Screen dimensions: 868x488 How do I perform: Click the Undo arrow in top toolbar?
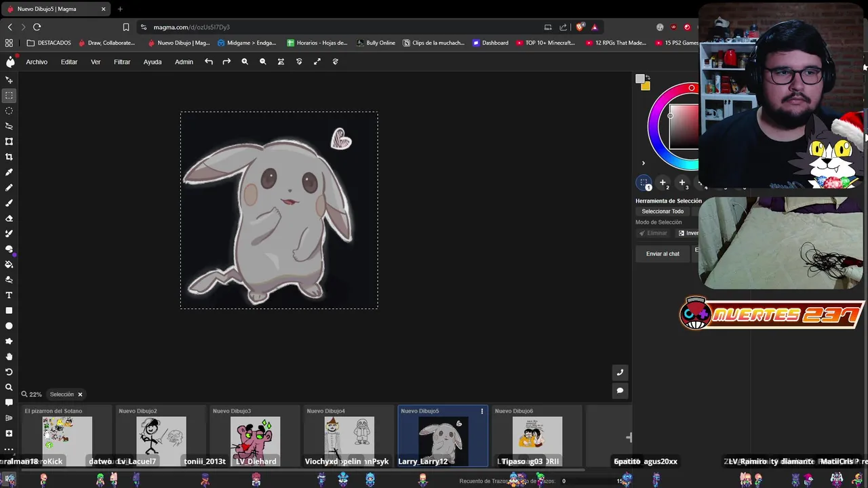pos(209,62)
